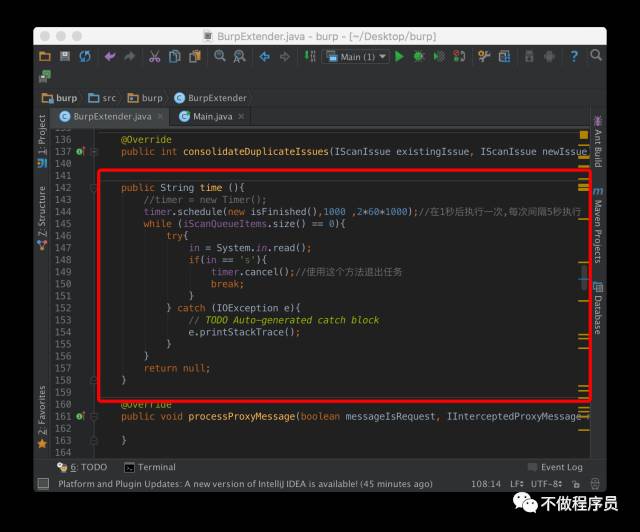
Task: Open the Event Log
Action: point(556,467)
